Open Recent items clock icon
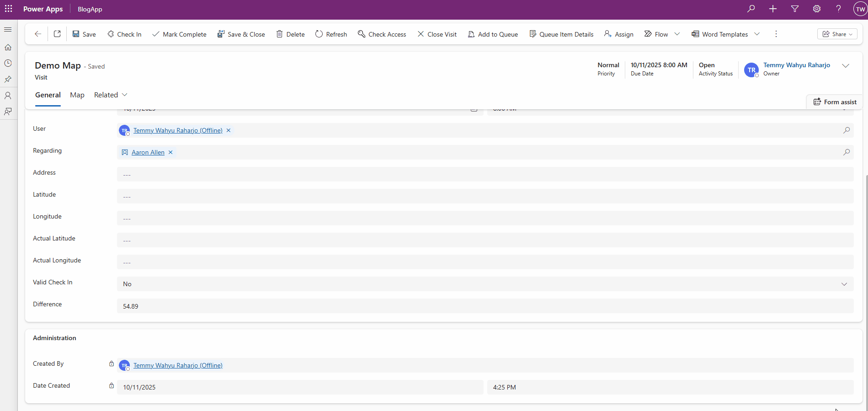The image size is (868, 411). [x=8, y=63]
